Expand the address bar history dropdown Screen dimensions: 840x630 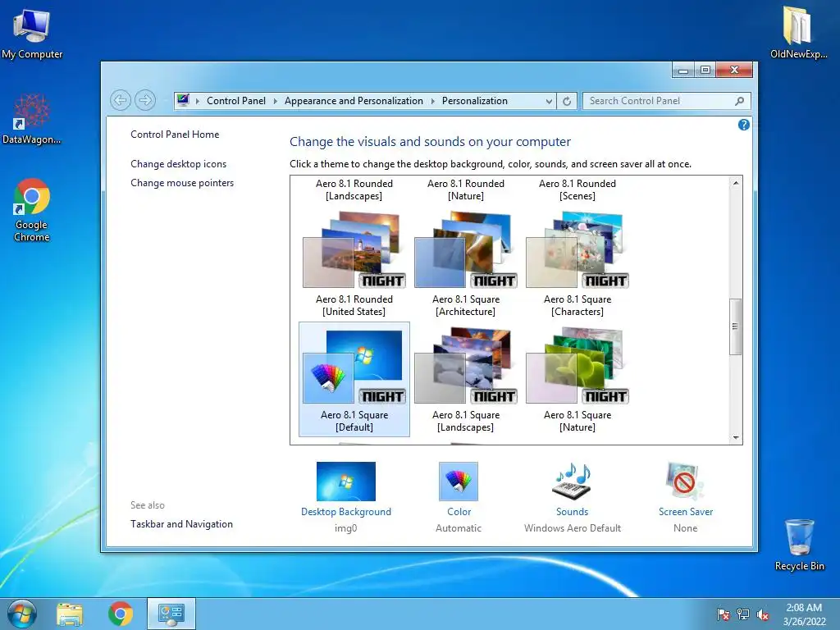(549, 101)
